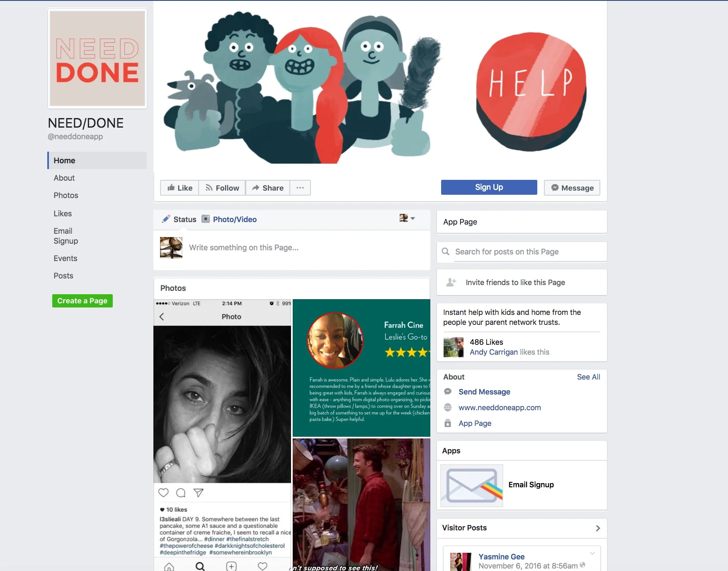Like the NEED/DONE page
Viewport: 728px width, 571px height.
coord(180,188)
